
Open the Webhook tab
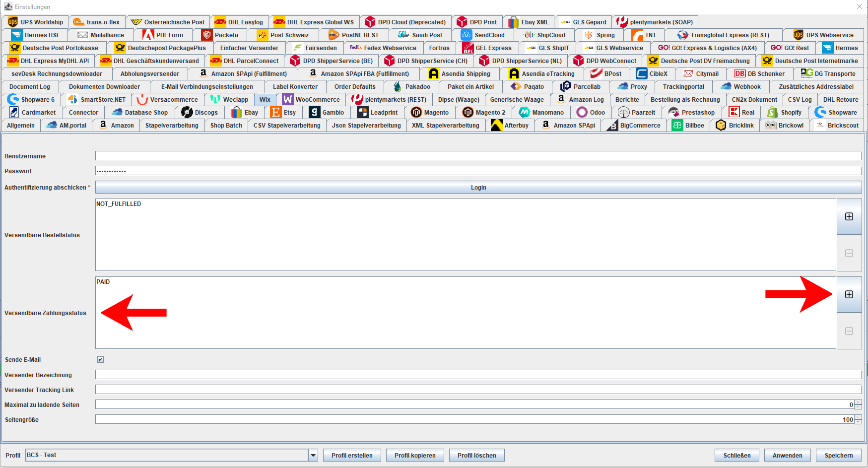click(741, 86)
